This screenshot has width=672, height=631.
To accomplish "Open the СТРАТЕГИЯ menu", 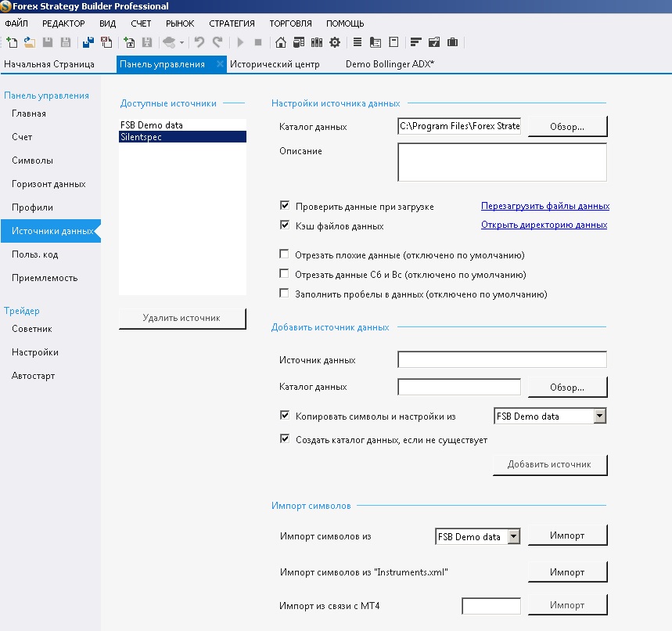I will tap(232, 23).
